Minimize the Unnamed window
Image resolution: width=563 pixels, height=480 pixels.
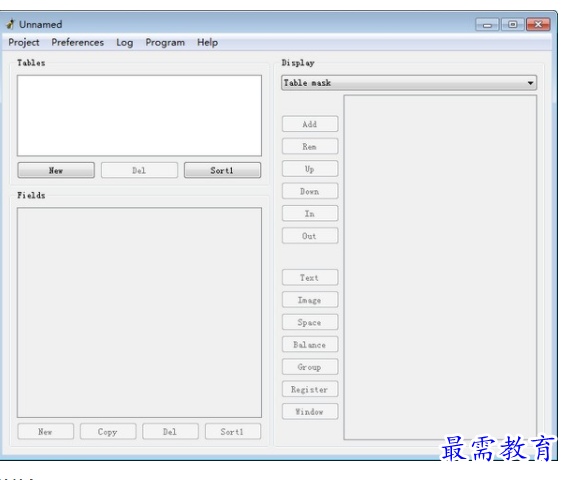[x=487, y=24]
